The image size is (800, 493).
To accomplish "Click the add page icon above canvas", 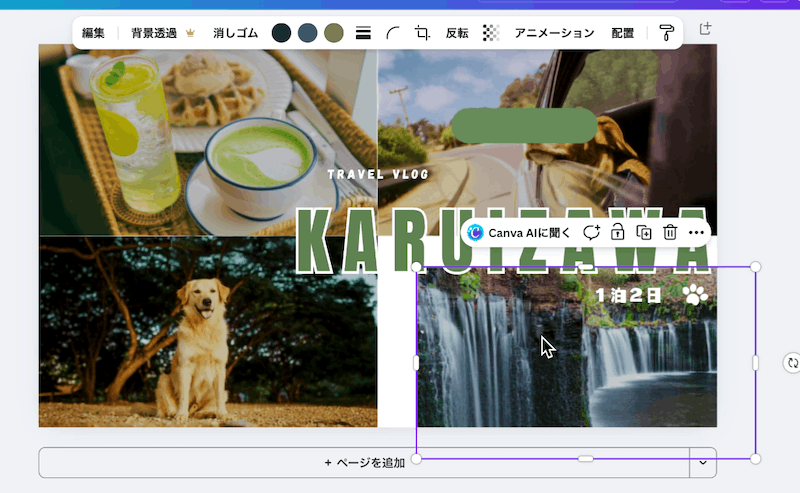I will point(705,29).
